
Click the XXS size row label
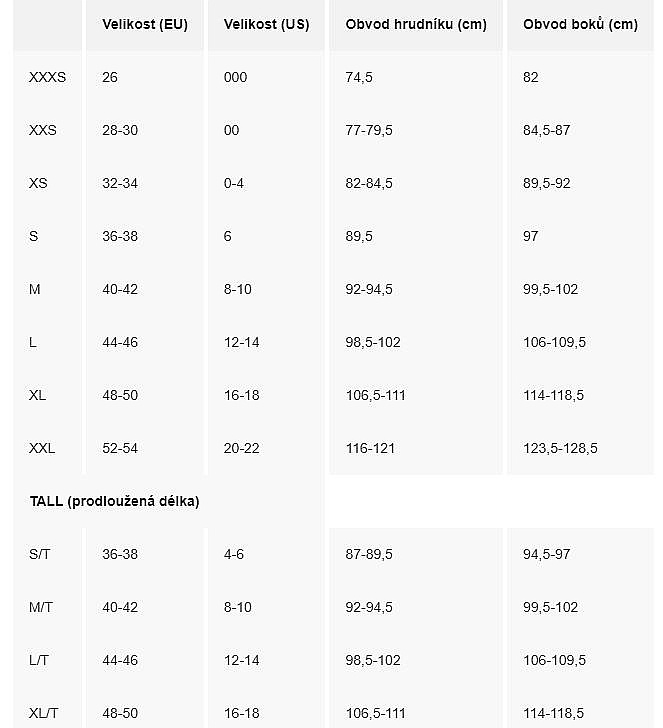[x=43, y=130]
